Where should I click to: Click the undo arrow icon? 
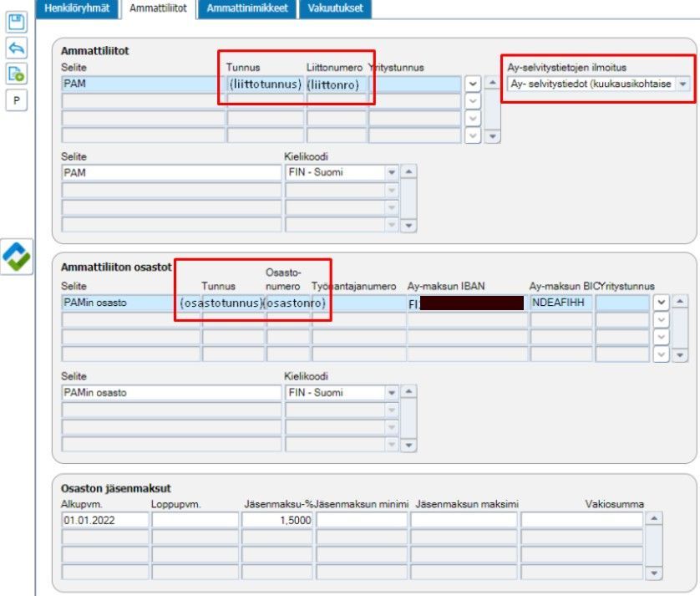17,48
